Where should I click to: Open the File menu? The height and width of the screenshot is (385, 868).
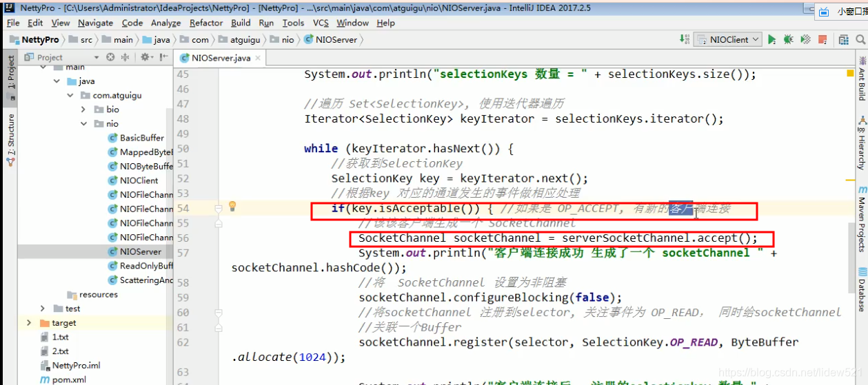click(13, 23)
